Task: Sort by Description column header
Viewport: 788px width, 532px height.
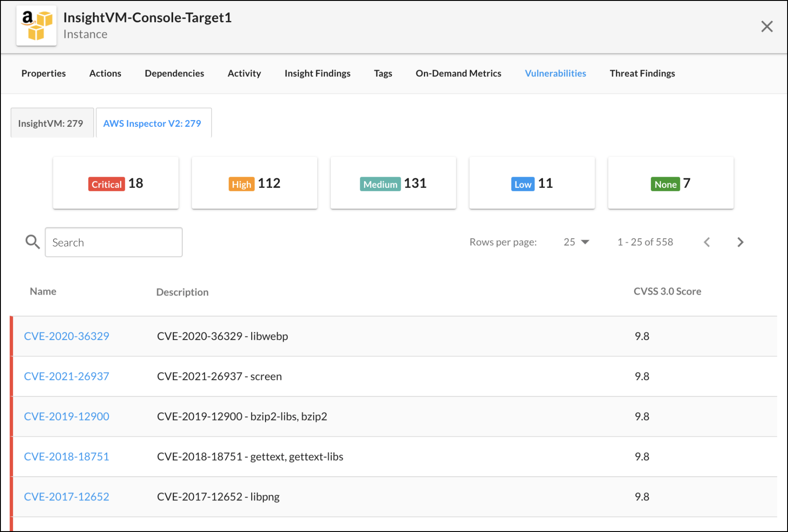Action: pos(182,292)
